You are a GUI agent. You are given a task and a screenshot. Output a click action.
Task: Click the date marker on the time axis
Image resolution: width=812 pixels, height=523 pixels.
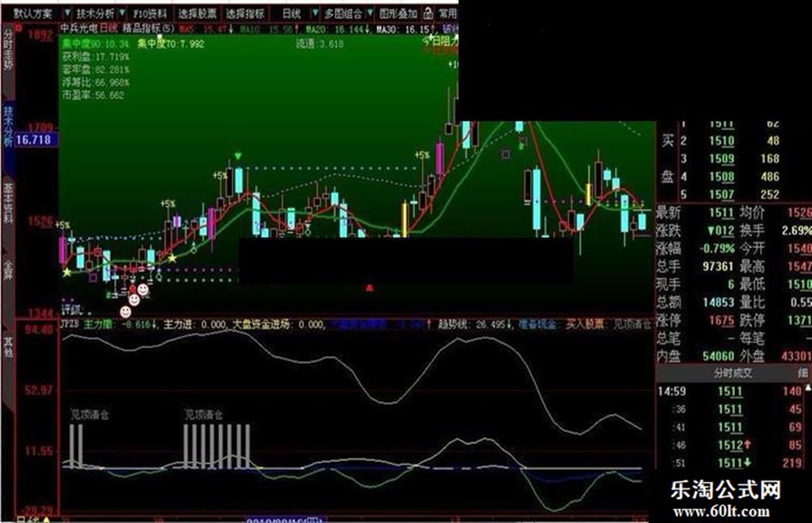click(286, 520)
